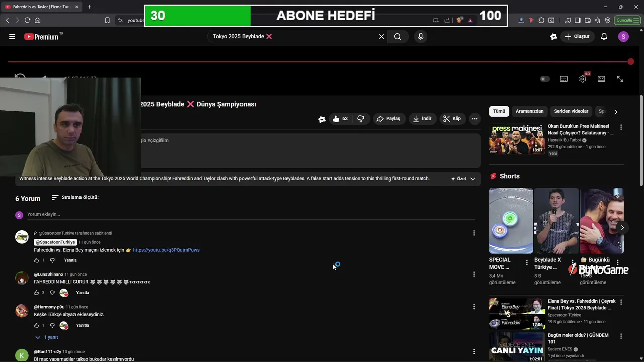Switch to theater mode view
The image size is (644, 362).
coord(601,79)
